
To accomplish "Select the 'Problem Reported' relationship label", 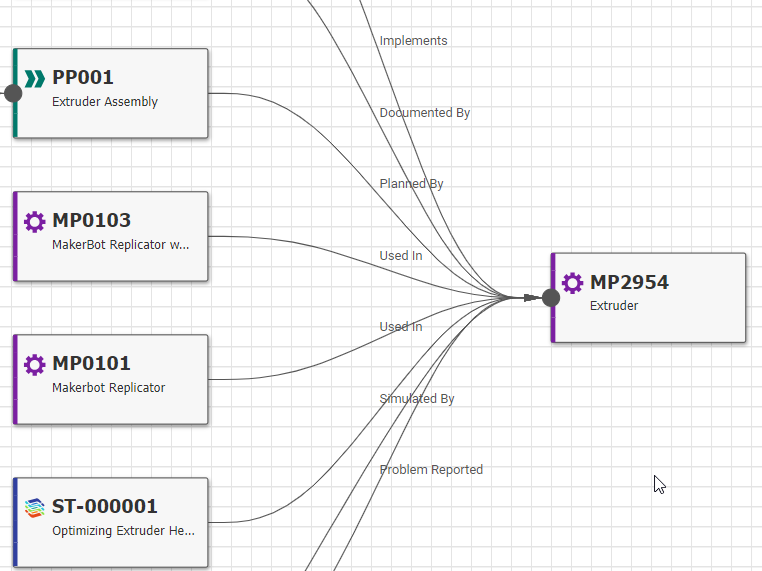I will point(431,470).
